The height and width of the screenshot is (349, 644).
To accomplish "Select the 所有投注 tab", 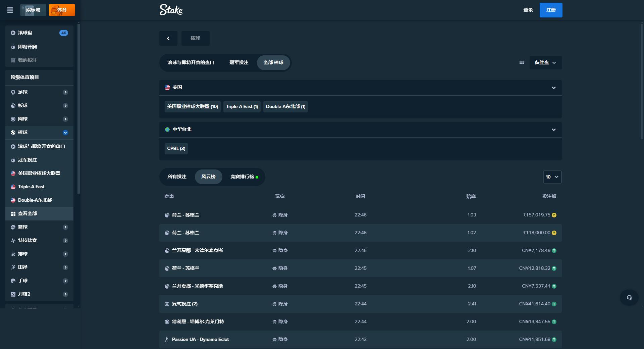I will (177, 177).
